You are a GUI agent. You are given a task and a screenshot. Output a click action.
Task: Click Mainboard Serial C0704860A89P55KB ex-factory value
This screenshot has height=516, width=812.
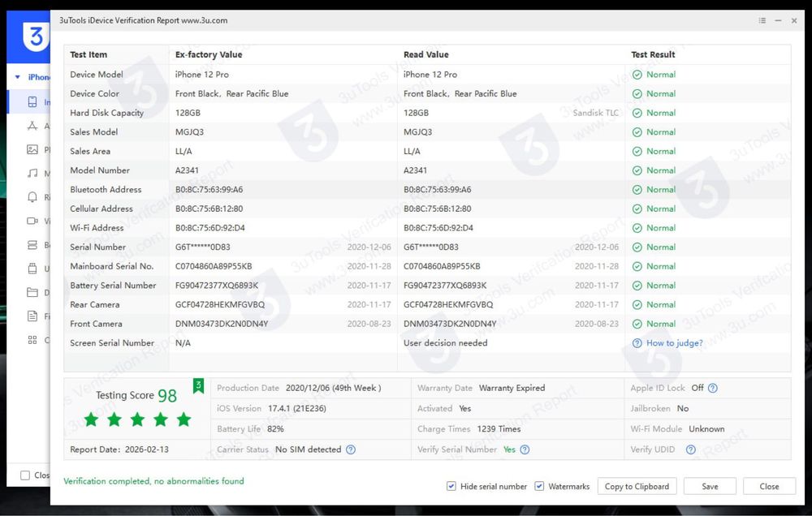tap(214, 267)
